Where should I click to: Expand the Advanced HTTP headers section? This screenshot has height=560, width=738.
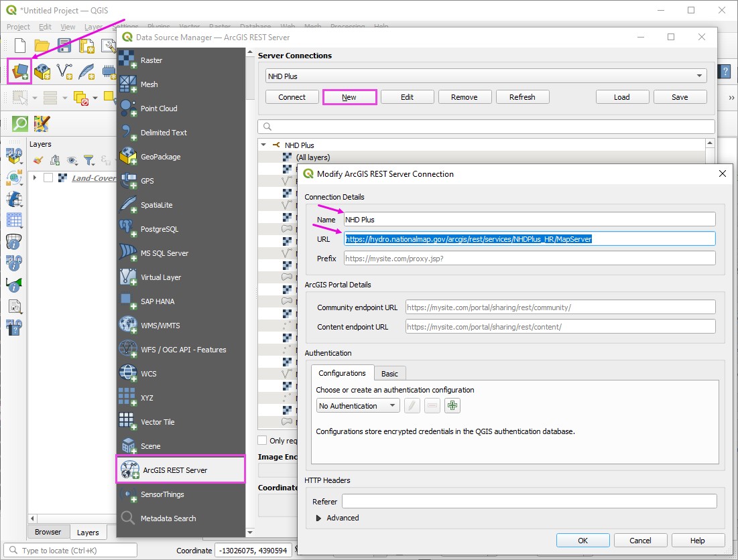click(318, 518)
